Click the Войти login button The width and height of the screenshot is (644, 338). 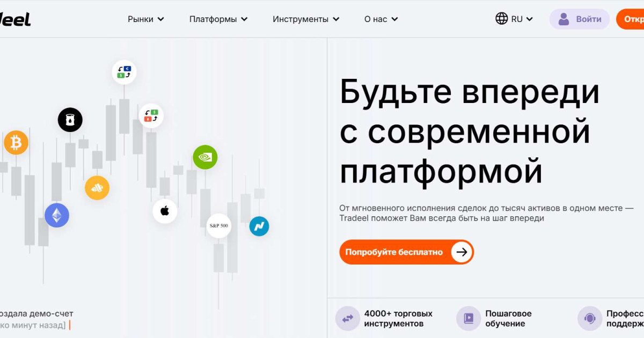click(x=580, y=19)
